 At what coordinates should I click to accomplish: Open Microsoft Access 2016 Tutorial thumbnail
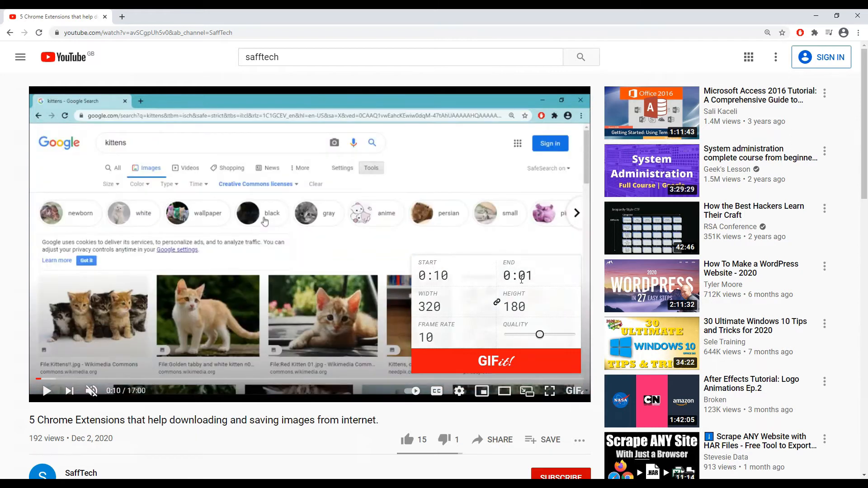651,113
